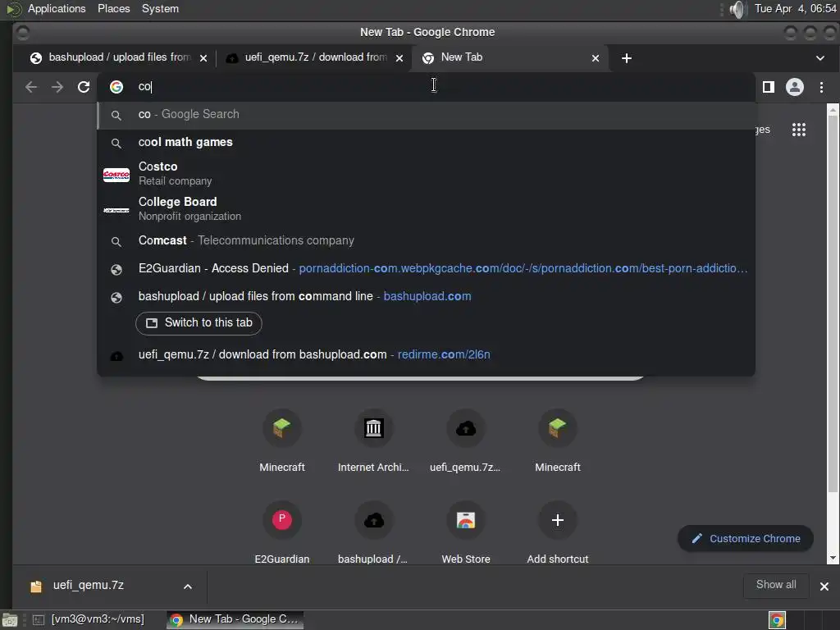The image size is (840, 630).
Task: Open the redirme.com/2l6n suggestion
Action: click(x=426, y=354)
